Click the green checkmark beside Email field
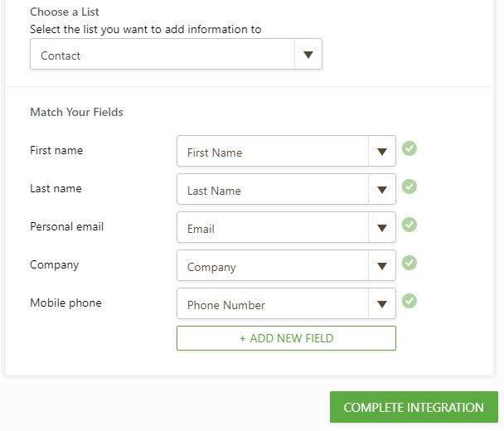Viewport: 504px width, 431px height. 409,225
